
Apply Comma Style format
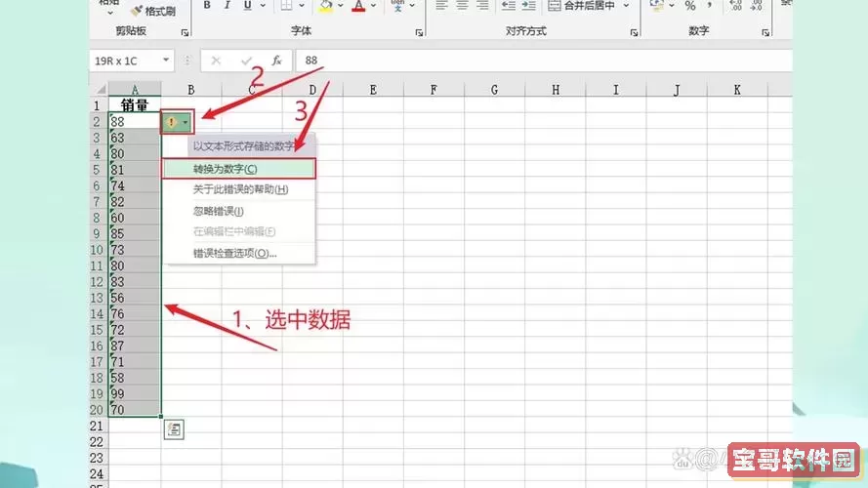710,6
